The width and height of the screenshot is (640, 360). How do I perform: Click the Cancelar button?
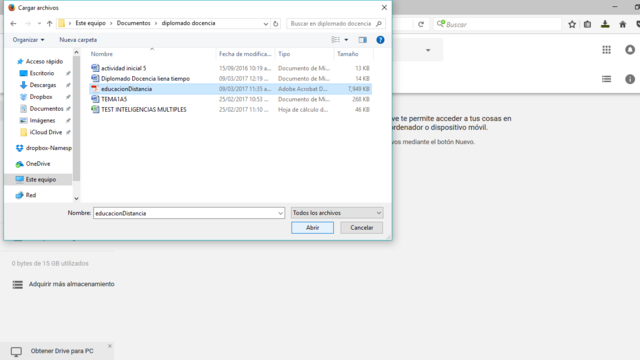click(x=362, y=227)
